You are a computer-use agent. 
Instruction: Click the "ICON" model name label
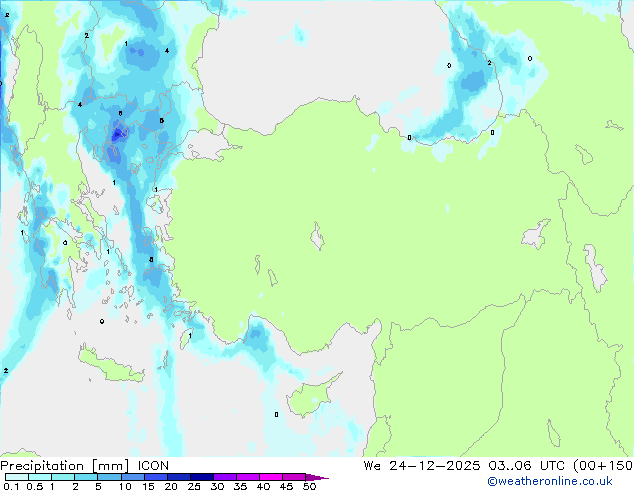pyautogui.click(x=153, y=466)
